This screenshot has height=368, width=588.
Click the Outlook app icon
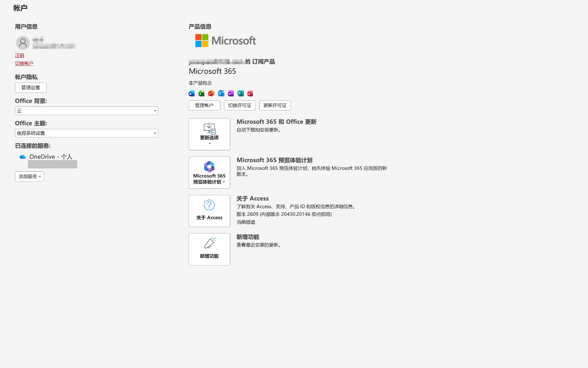point(221,93)
